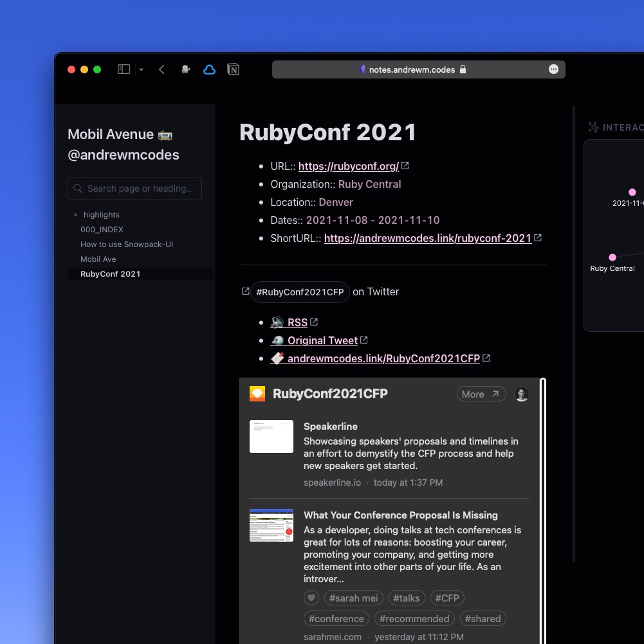Click the external link icon after RSS
644x644 pixels.
tap(314, 322)
